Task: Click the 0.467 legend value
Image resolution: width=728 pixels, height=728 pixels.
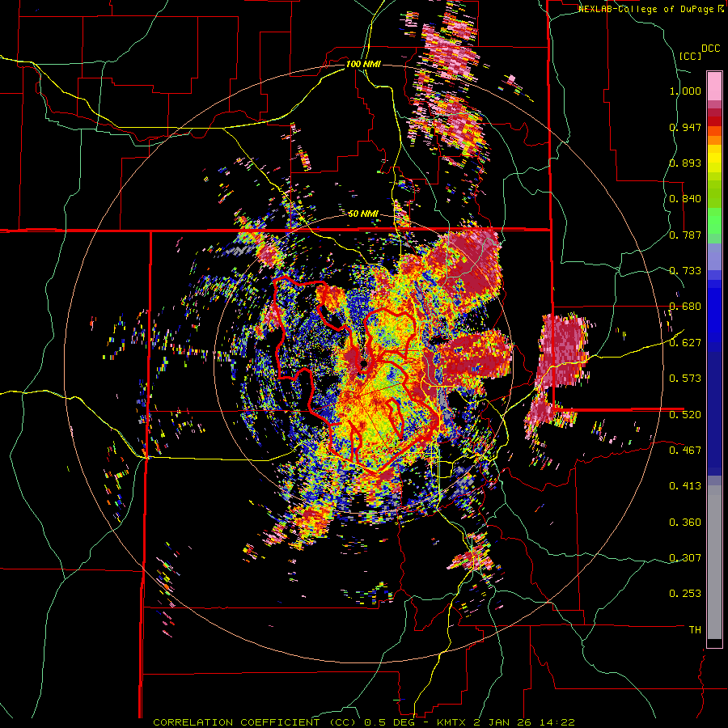Action: coord(685,451)
